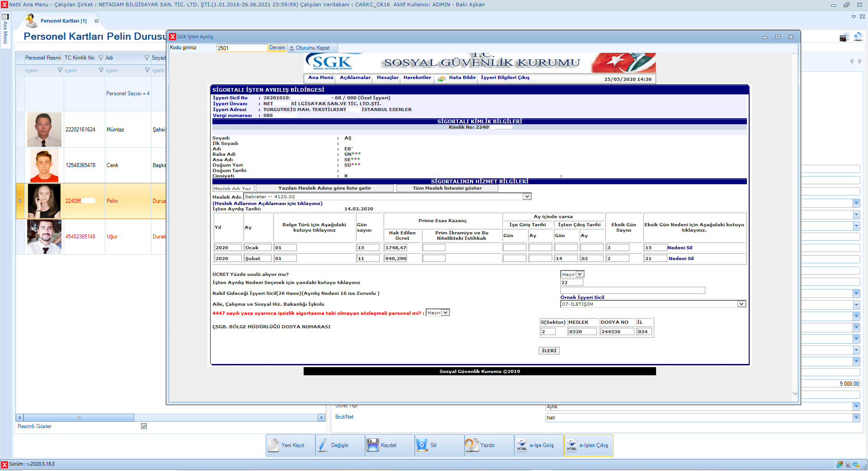Click the TC number 12548365478
This screenshot has width=868, height=471.
point(80,165)
